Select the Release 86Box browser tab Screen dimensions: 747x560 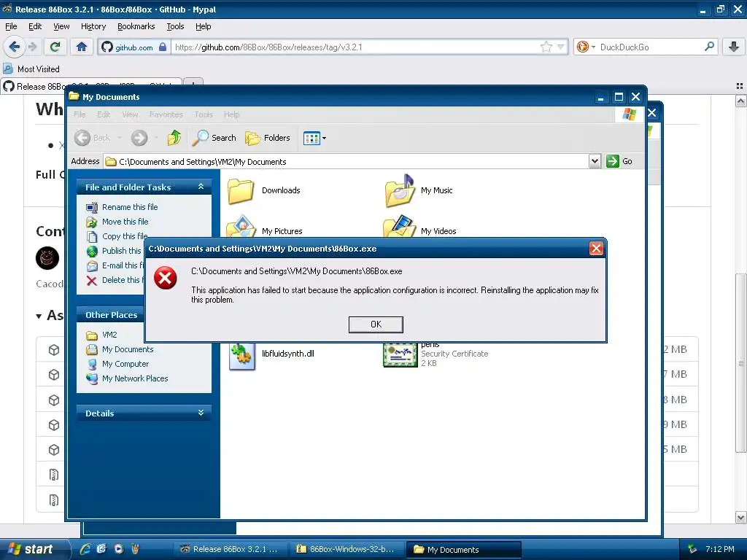91,86
